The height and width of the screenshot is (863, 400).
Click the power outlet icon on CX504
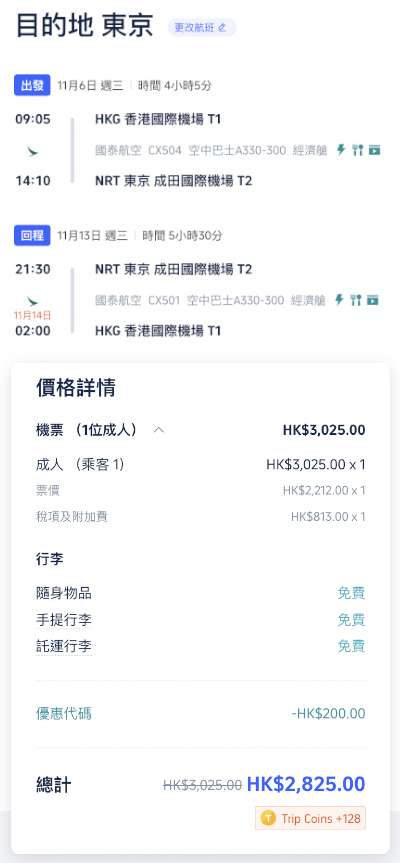(x=341, y=150)
